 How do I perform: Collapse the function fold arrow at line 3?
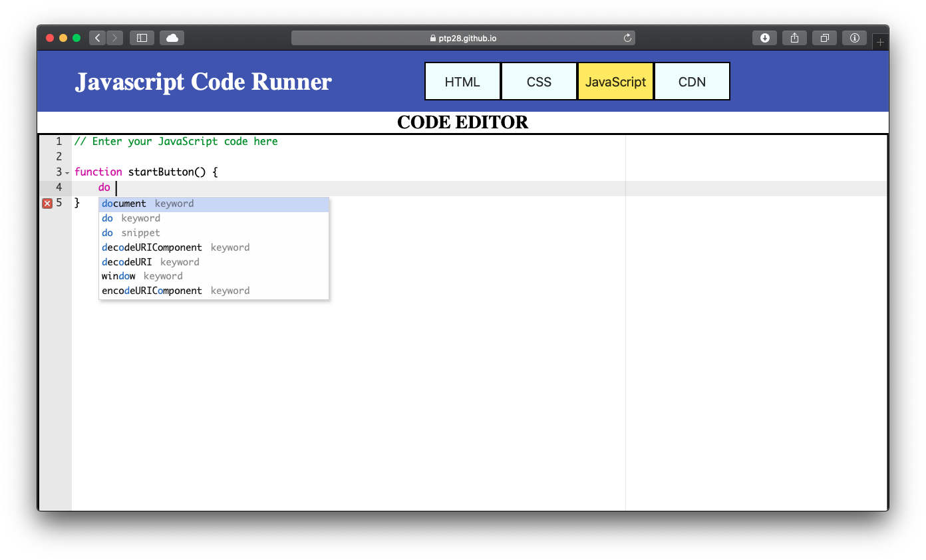pos(67,173)
